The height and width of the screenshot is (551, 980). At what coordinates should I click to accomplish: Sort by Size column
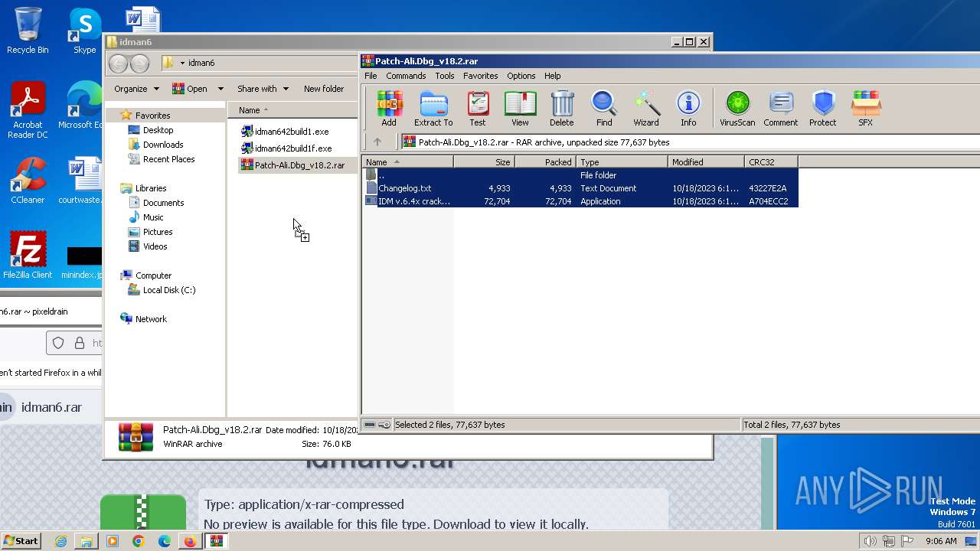click(x=484, y=161)
